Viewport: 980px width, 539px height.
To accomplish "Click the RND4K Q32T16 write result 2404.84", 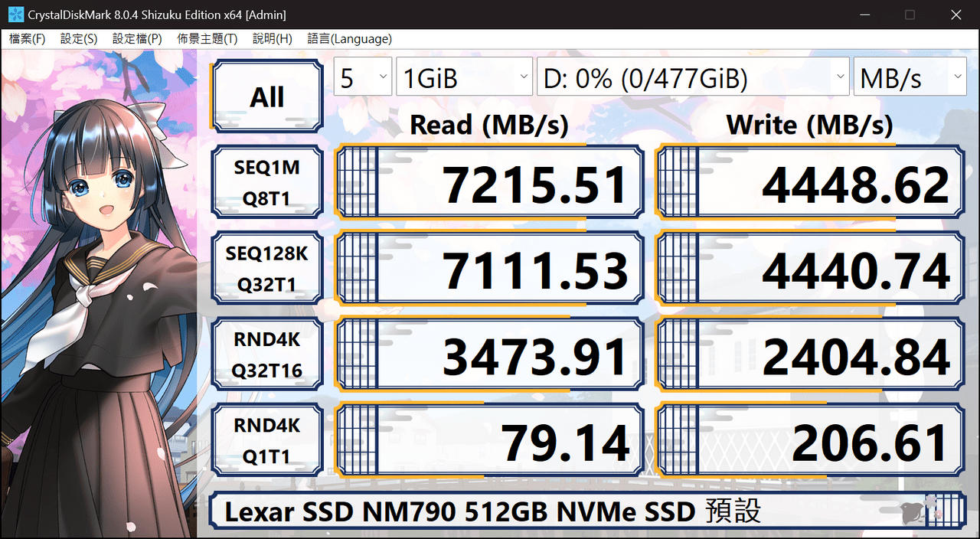I will point(811,354).
